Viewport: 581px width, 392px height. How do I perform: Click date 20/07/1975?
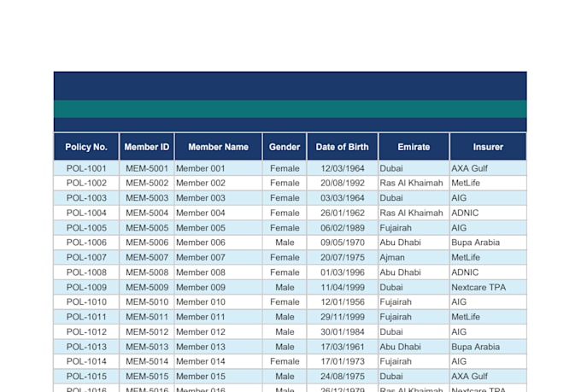343,257
